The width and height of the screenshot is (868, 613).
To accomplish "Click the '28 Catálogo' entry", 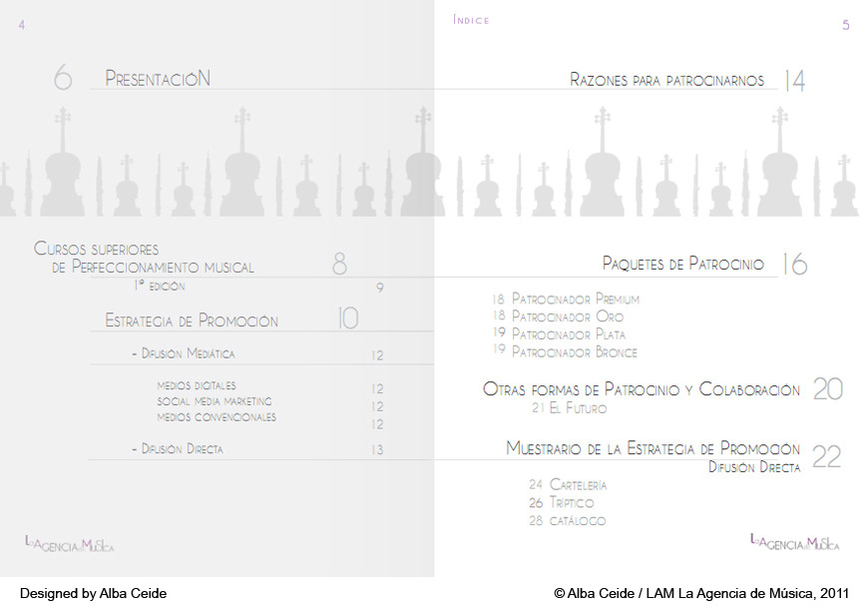I will point(568,520).
